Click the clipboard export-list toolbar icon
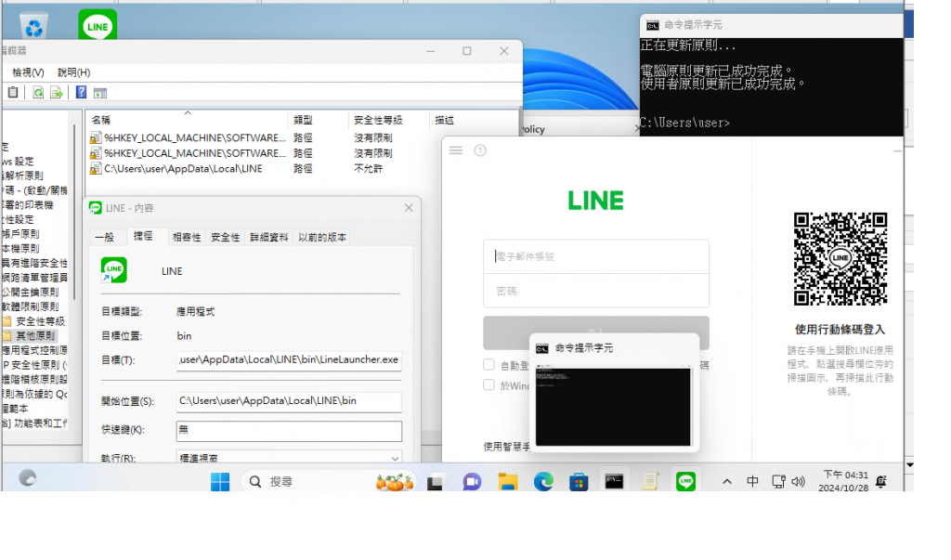This screenshot has height=560, width=951. (x=12, y=92)
